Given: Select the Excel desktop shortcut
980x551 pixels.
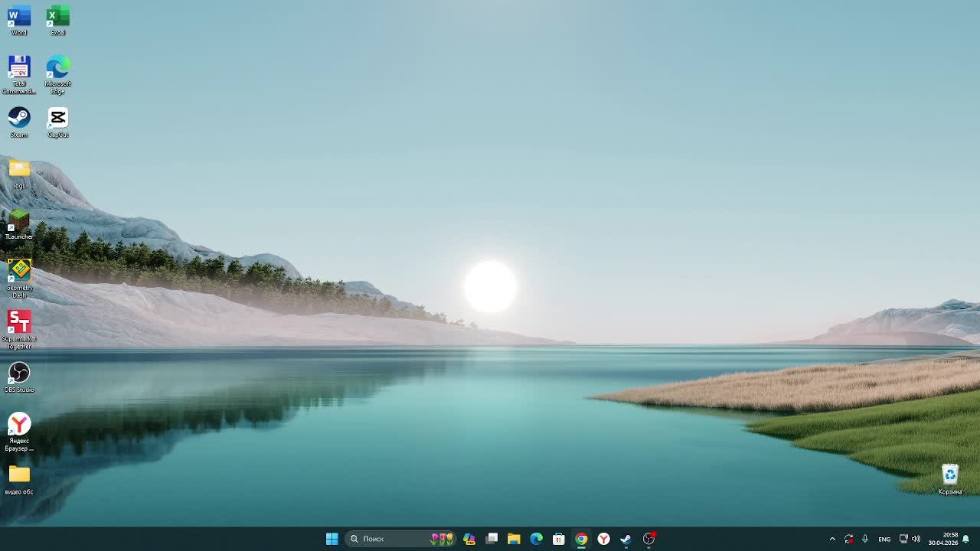Looking at the screenshot, I should click(x=57, y=21).
